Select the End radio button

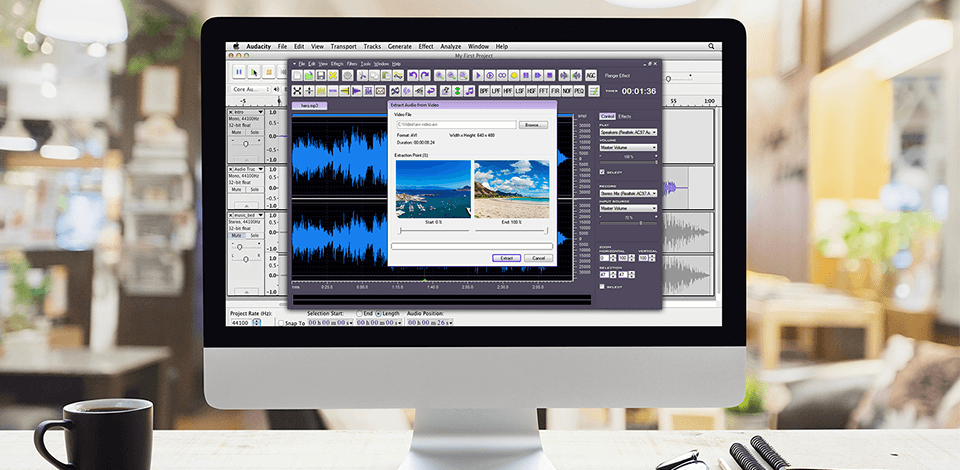click(x=359, y=314)
